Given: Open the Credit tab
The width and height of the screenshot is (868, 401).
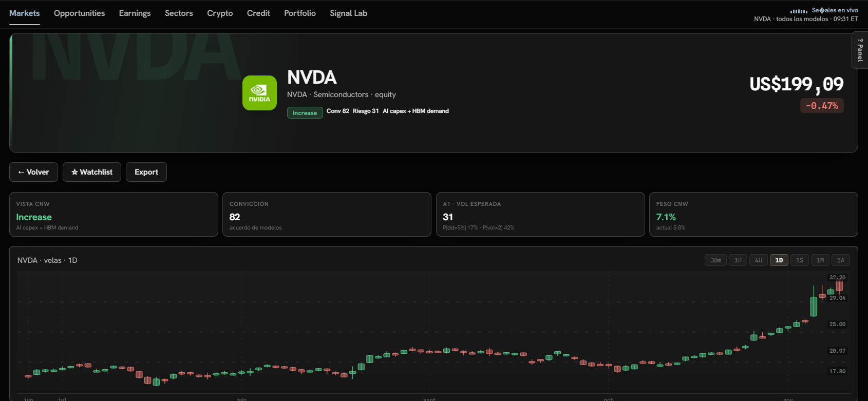Looking at the screenshot, I should tap(258, 13).
